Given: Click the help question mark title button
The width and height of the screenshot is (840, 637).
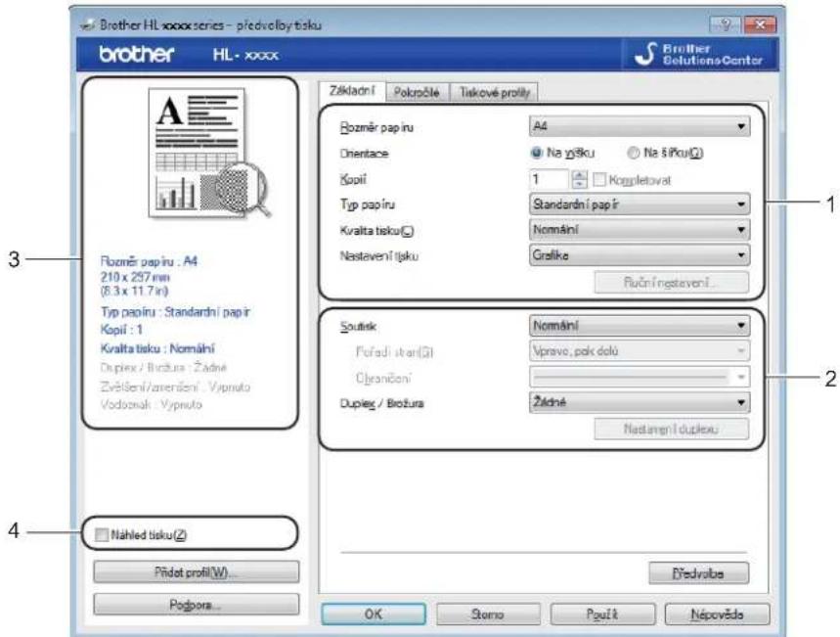Looking at the screenshot, I should [x=726, y=24].
